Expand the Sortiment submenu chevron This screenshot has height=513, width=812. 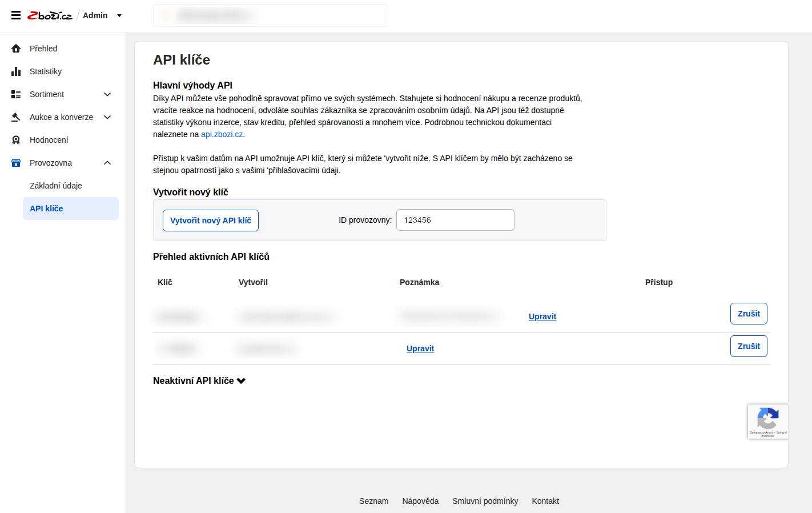click(107, 94)
